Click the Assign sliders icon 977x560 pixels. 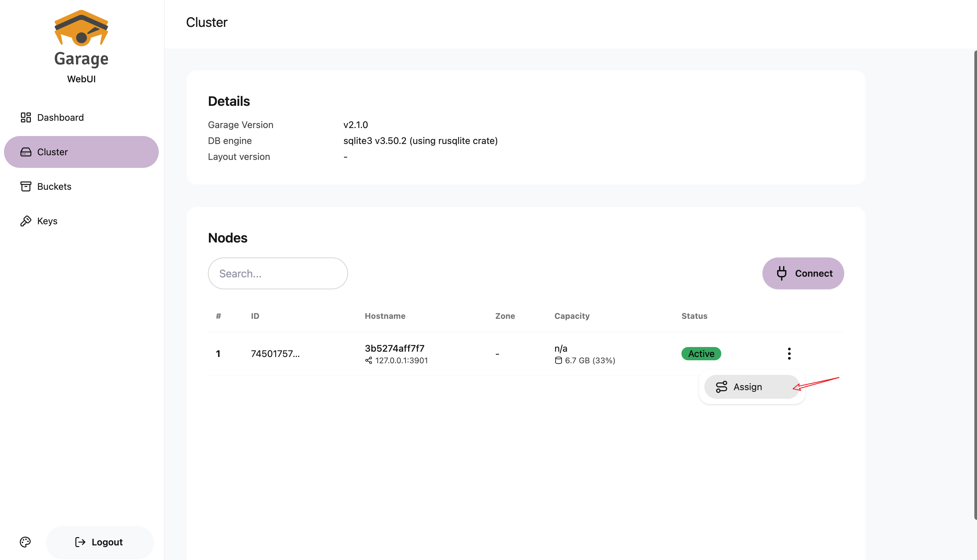click(x=721, y=386)
